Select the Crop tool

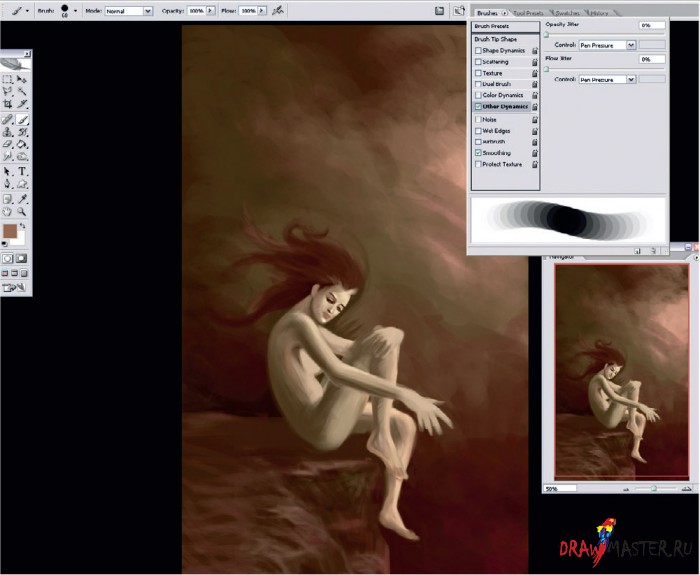pyautogui.click(x=8, y=104)
